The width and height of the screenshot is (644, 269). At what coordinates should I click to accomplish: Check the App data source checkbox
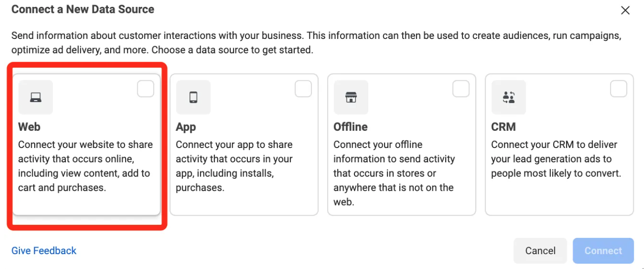(303, 89)
